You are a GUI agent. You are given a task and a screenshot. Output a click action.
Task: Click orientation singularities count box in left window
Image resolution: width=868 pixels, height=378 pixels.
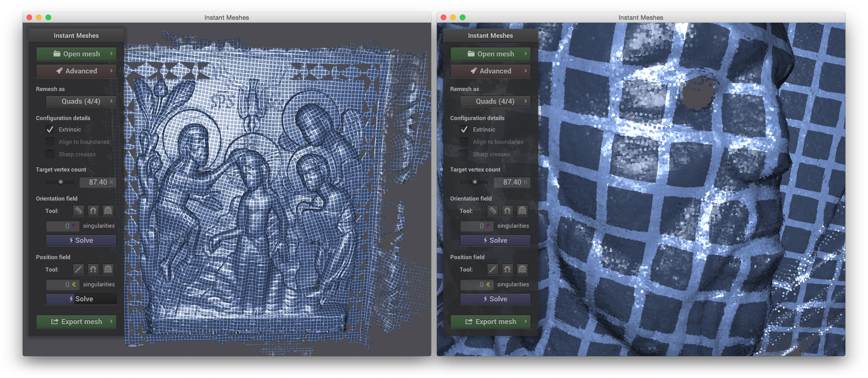pyautogui.click(x=62, y=226)
